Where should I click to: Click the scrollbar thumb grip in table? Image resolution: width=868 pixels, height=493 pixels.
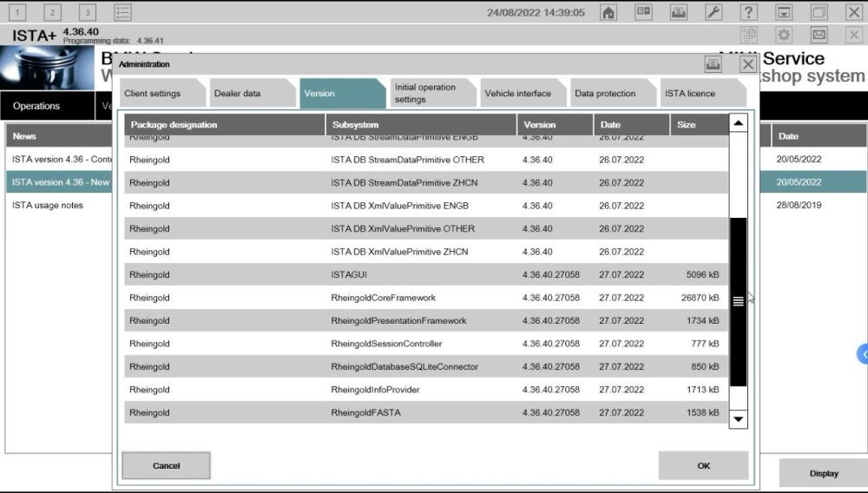(x=738, y=301)
